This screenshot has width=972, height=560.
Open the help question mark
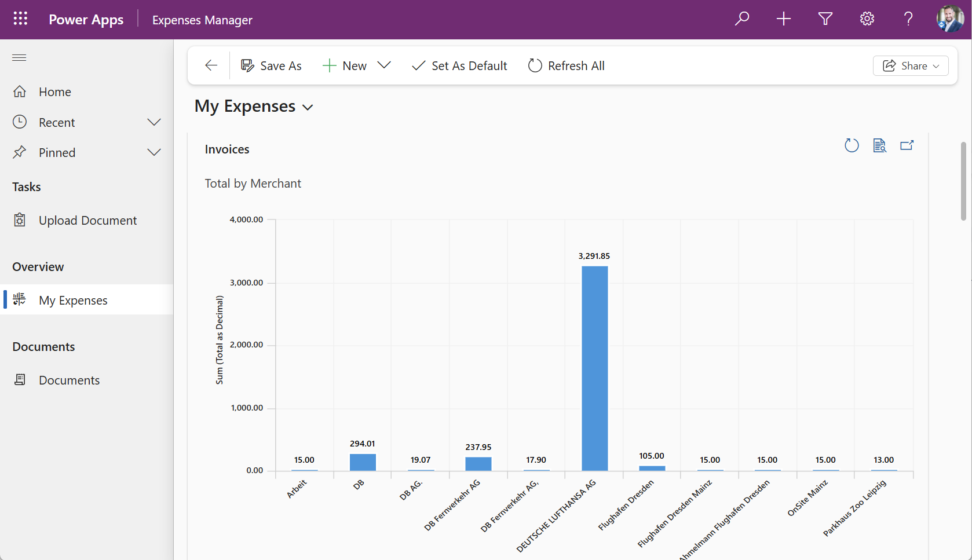908,19
